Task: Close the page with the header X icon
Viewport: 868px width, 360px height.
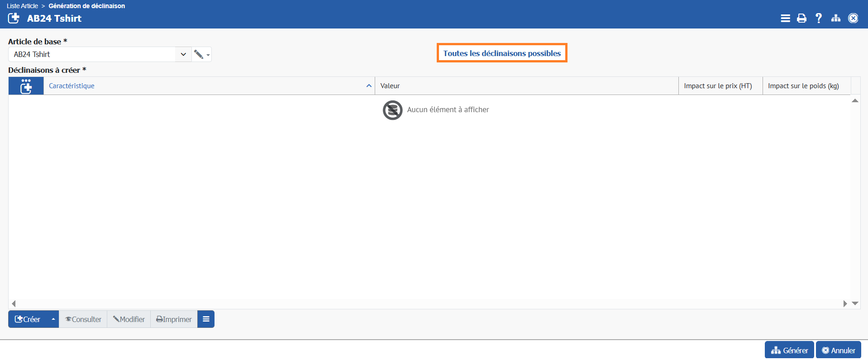Action: (853, 18)
